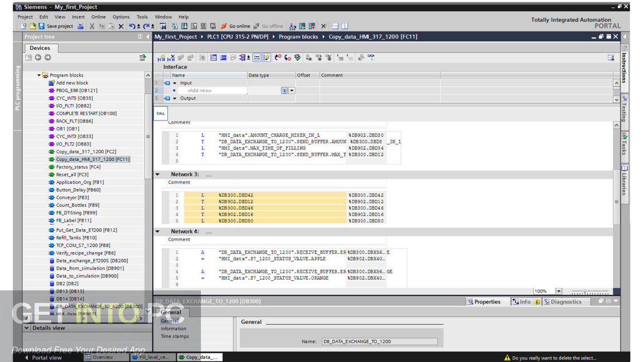Viewport: 644px width, 362px height.
Task: Open the Online menu
Action: 98,17
